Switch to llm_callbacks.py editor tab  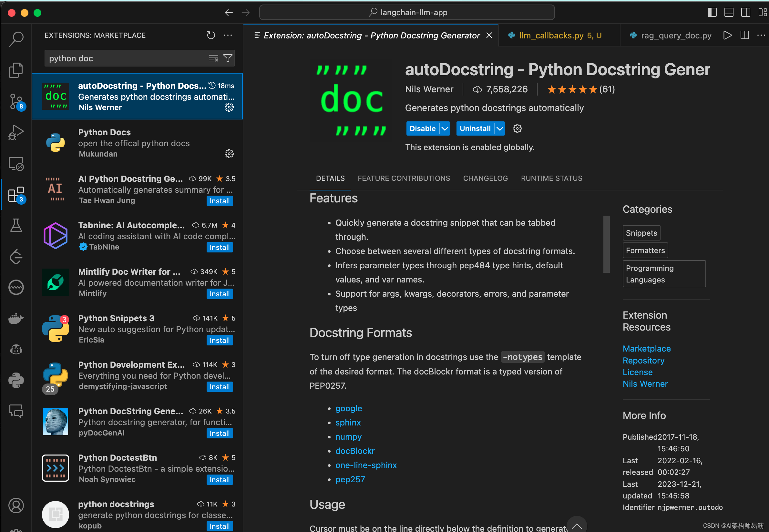(x=559, y=35)
